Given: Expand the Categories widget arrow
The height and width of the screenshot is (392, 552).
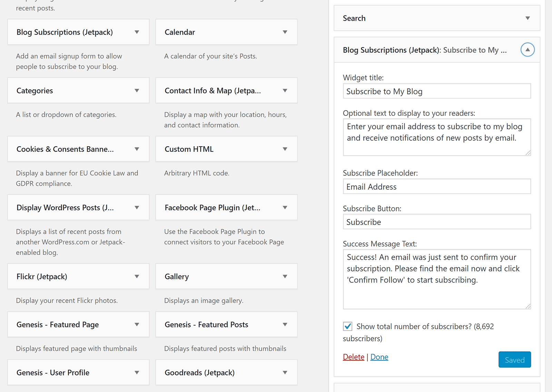Looking at the screenshot, I should click(x=137, y=91).
